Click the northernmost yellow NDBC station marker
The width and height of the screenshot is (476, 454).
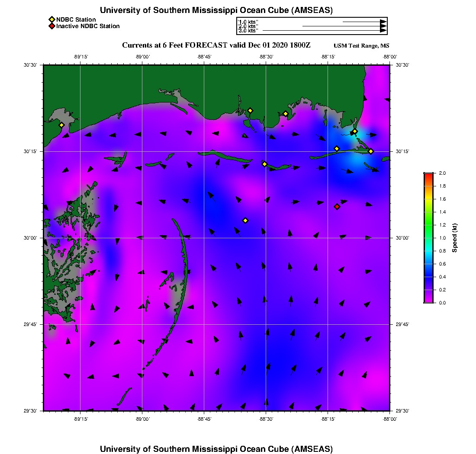250,111
